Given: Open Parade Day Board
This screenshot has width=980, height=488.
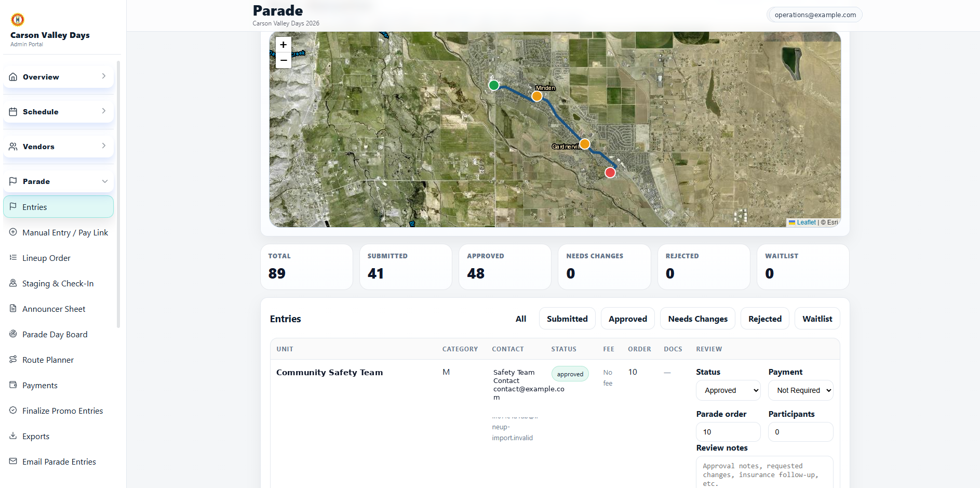Looking at the screenshot, I should click(x=58, y=334).
